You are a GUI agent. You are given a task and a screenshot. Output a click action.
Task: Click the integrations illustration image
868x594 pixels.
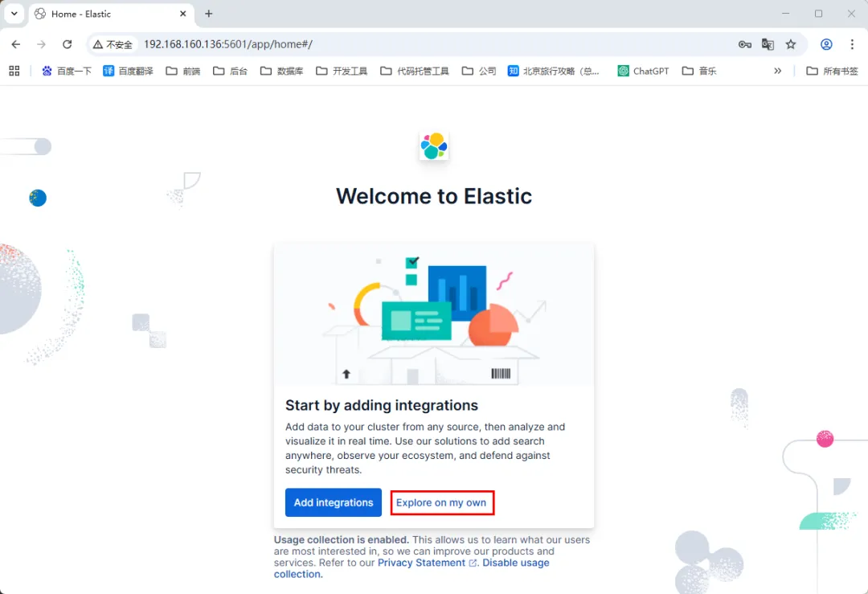click(x=434, y=314)
